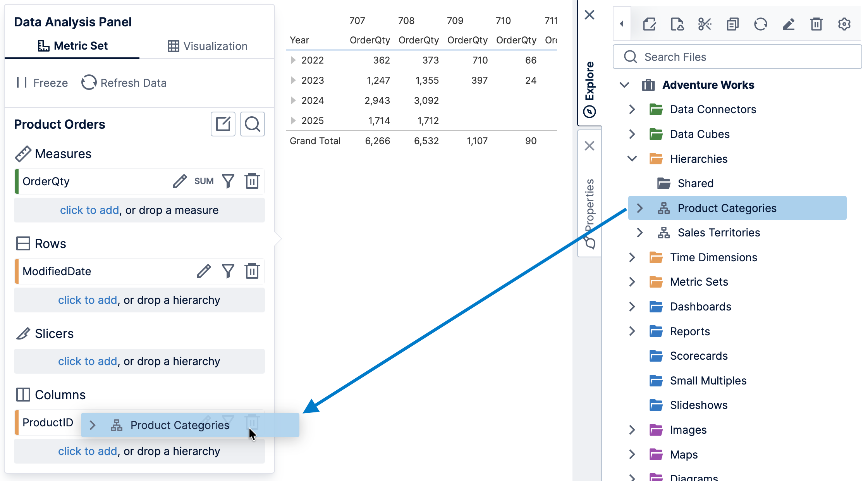The image size is (868, 481).
Task: Expand the Data Cubes folder
Action: 632,134
